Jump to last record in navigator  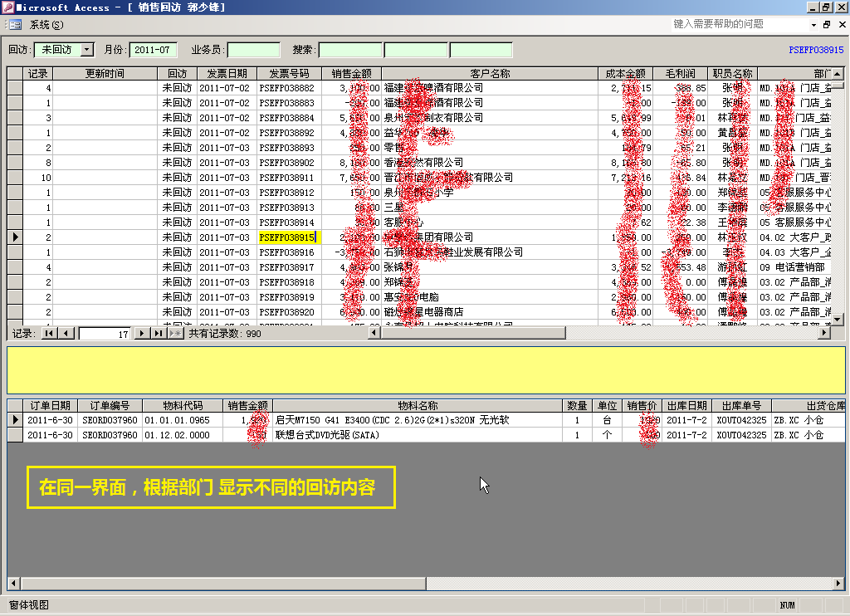[159, 333]
